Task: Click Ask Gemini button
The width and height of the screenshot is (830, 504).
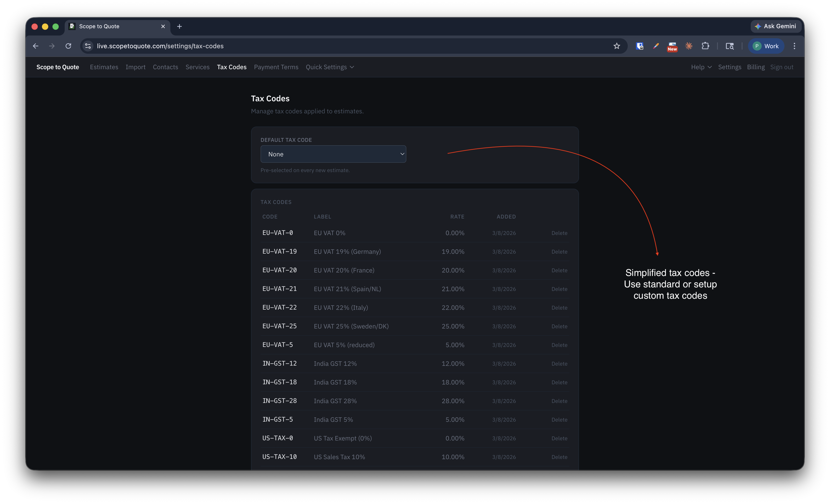Action: tap(775, 26)
